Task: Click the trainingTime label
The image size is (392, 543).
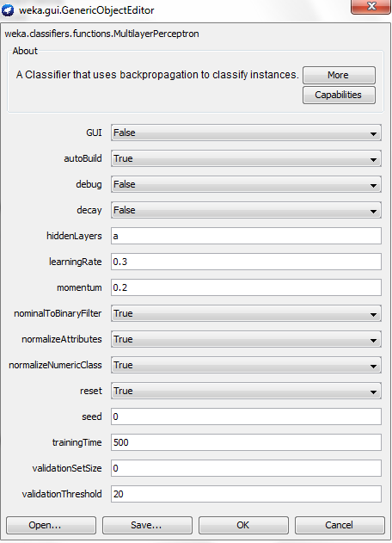Action: [x=77, y=442]
